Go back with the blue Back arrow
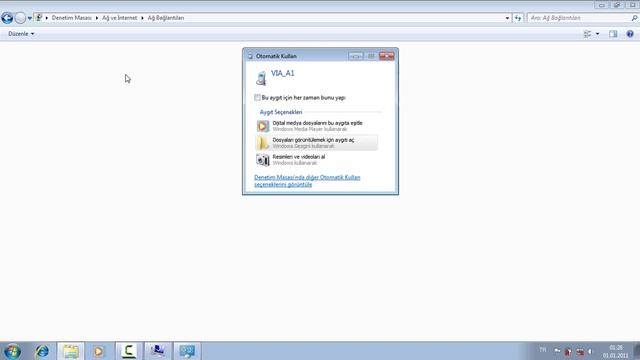 coord(7,18)
